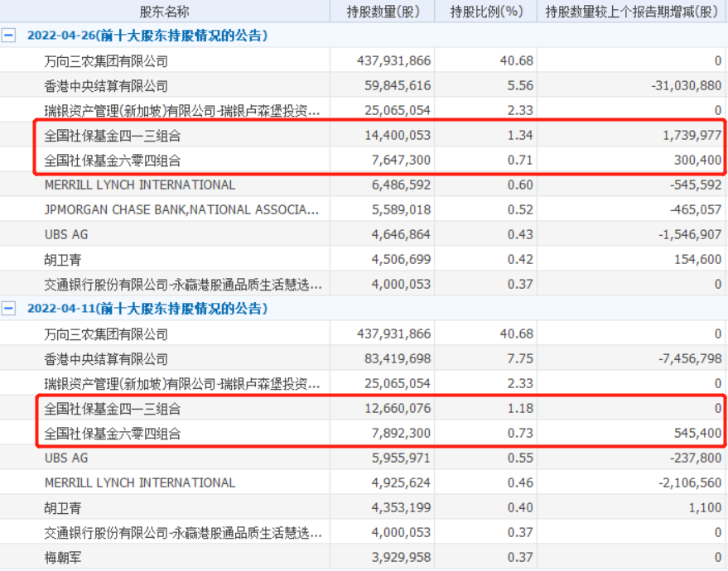728x571 pixels.
Task: Select 梅朝军 shareholder row
Action: tap(364, 558)
